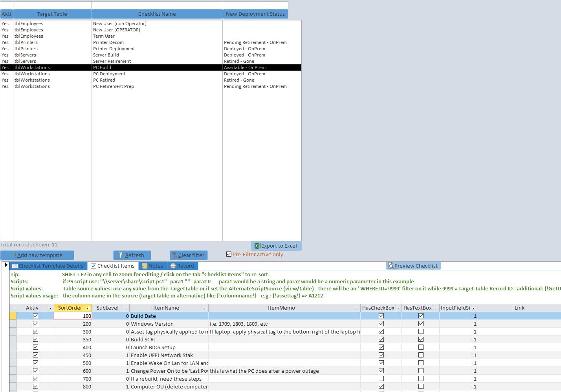
Task: Open the SortOrder column filter dropdown
Action: click(x=88, y=308)
